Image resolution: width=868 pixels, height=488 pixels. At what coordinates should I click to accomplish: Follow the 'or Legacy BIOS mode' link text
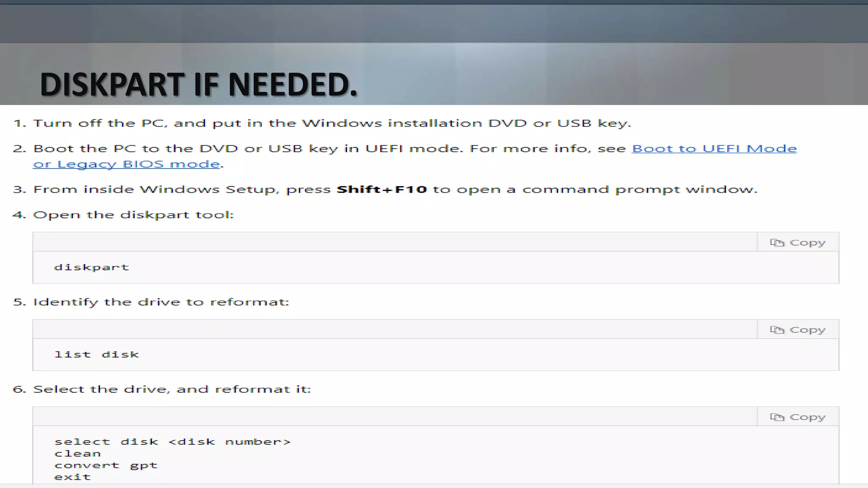tap(126, 164)
